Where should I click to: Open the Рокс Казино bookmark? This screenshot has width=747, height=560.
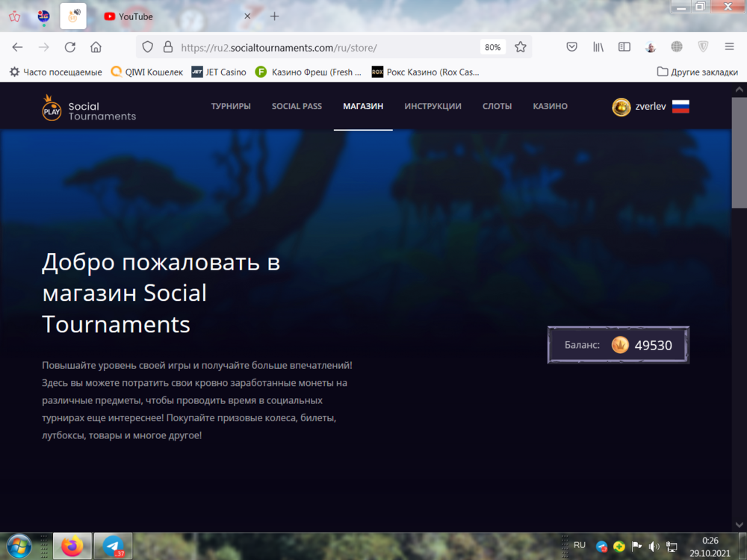click(x=426, y=72)
